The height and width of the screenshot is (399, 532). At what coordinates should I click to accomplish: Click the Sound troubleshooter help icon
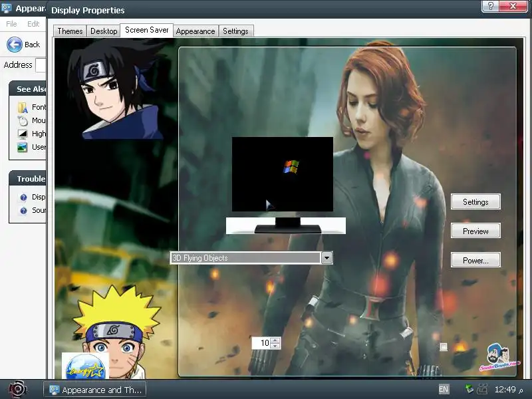click(x=23, y=211)
